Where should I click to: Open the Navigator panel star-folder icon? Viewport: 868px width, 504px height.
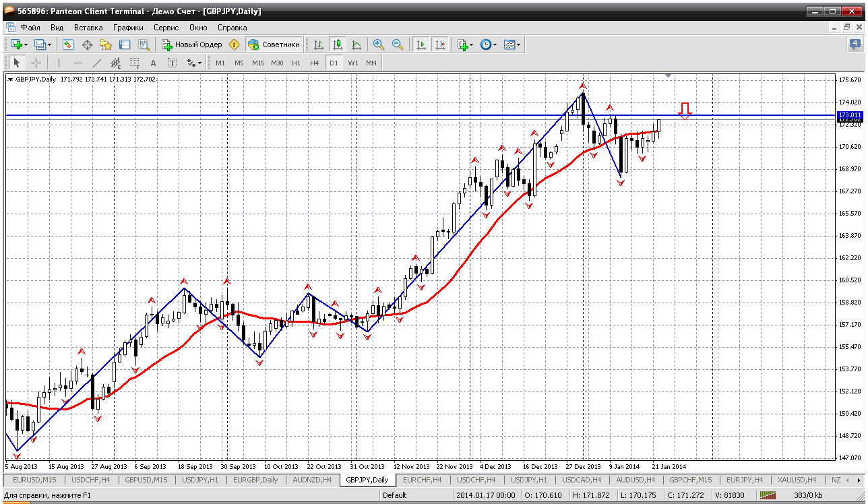pos(106,44)
